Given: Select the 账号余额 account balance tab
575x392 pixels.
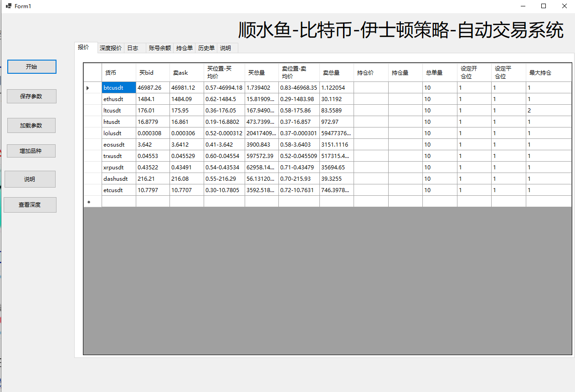Looking at the screenshot, I should 159,48.
